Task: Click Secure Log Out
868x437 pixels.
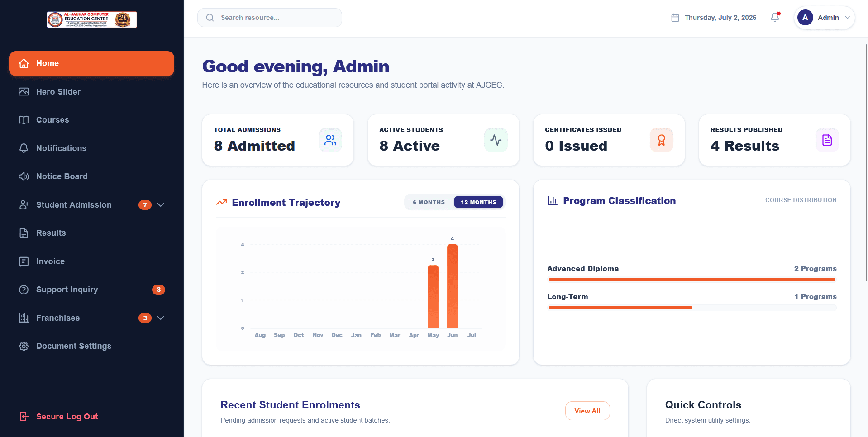Action: (x=67, y=417)
